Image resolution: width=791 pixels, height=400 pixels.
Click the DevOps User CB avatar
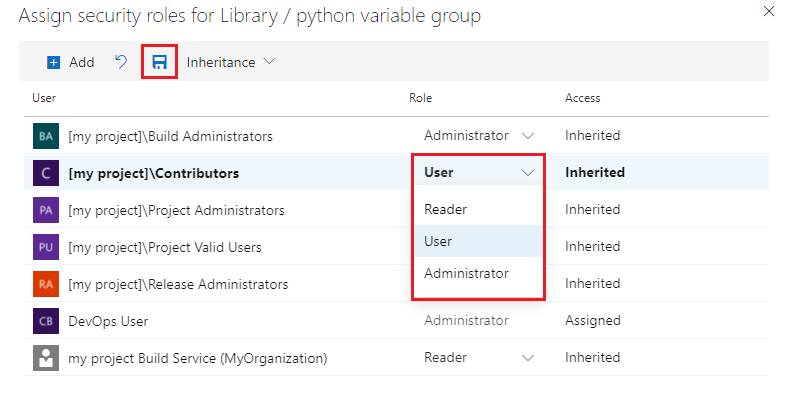coord(46,321)
